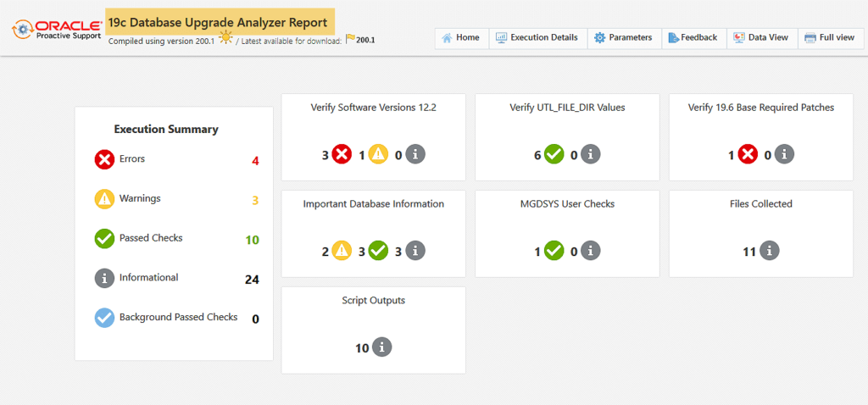Click the Passed Checks label

tap(151, 238)
